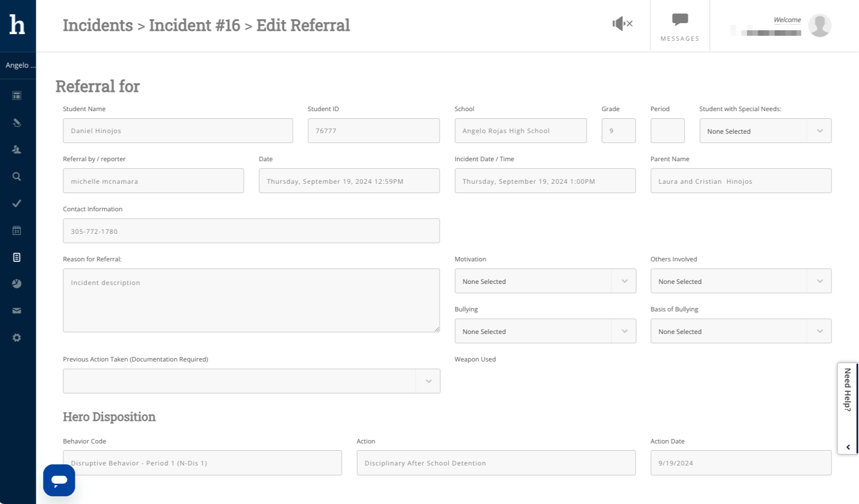Click the checkmark icon in the sidebar
Image resolution: width=859 pixels, height=504 pixels.
click(17, 204)
